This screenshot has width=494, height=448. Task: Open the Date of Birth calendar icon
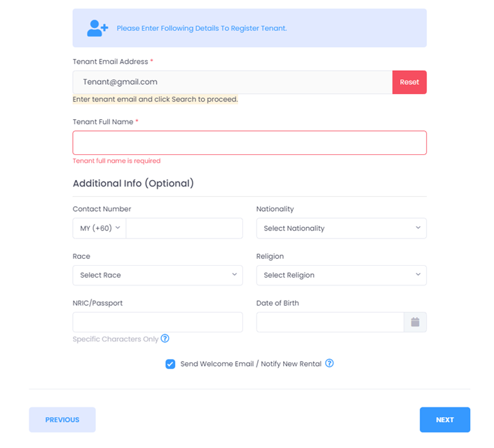coord(415,322)
